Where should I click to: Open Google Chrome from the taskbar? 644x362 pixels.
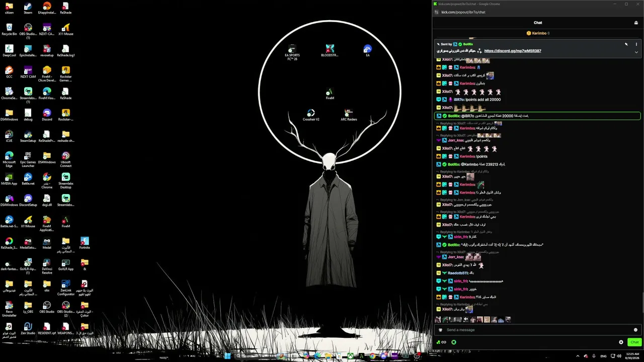(x=372, y=356)
